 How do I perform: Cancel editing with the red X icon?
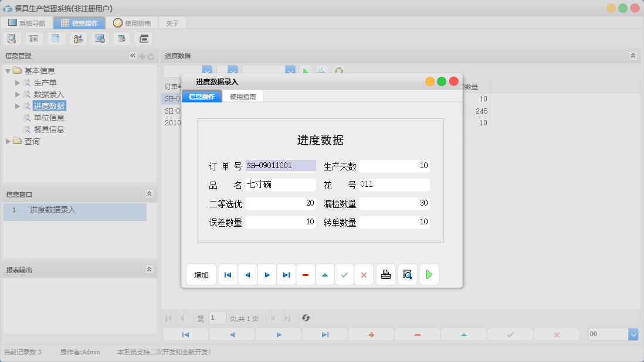(x=364, y=274)
